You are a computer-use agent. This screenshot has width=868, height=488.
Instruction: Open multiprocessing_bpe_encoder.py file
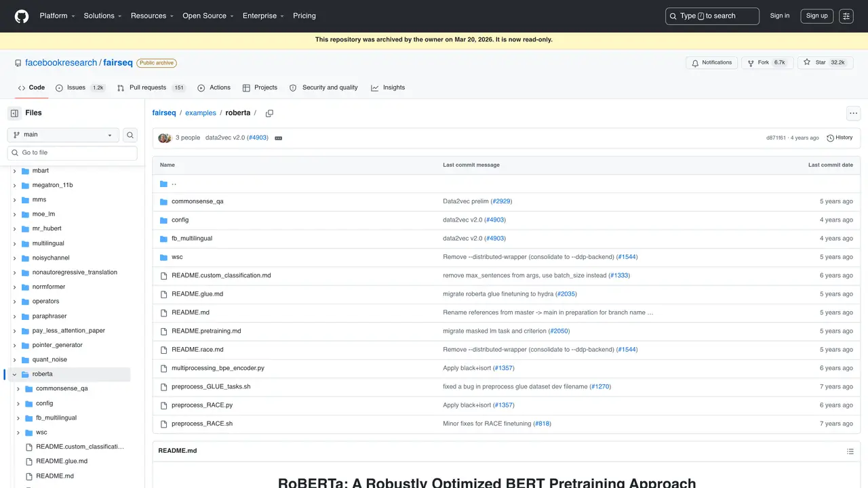coord(218,369)
